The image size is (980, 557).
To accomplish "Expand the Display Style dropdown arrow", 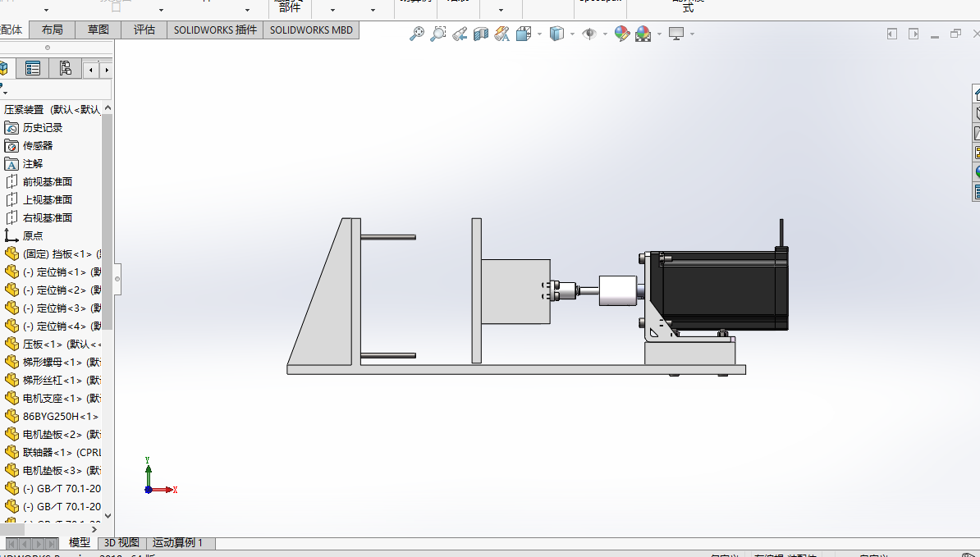I will click(573, 34).
